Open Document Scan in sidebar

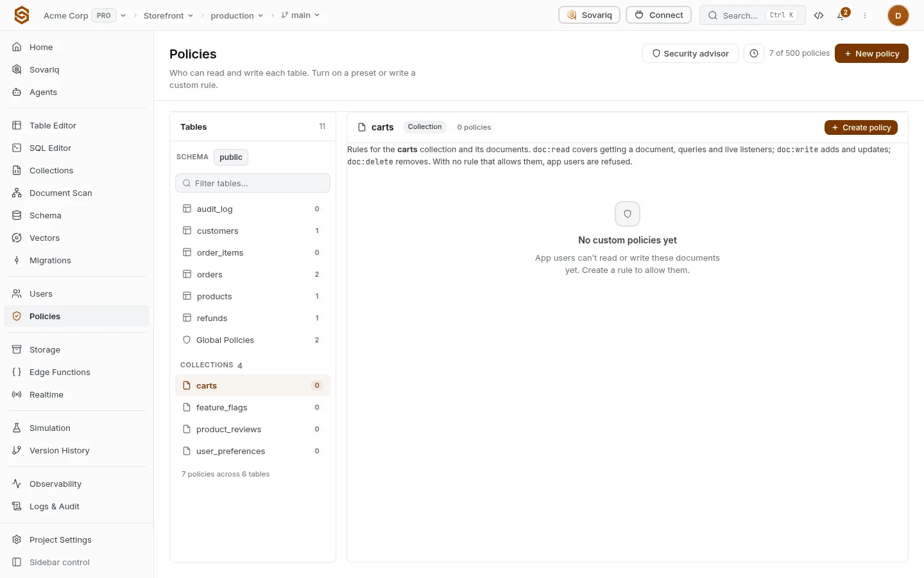(77, 193)
